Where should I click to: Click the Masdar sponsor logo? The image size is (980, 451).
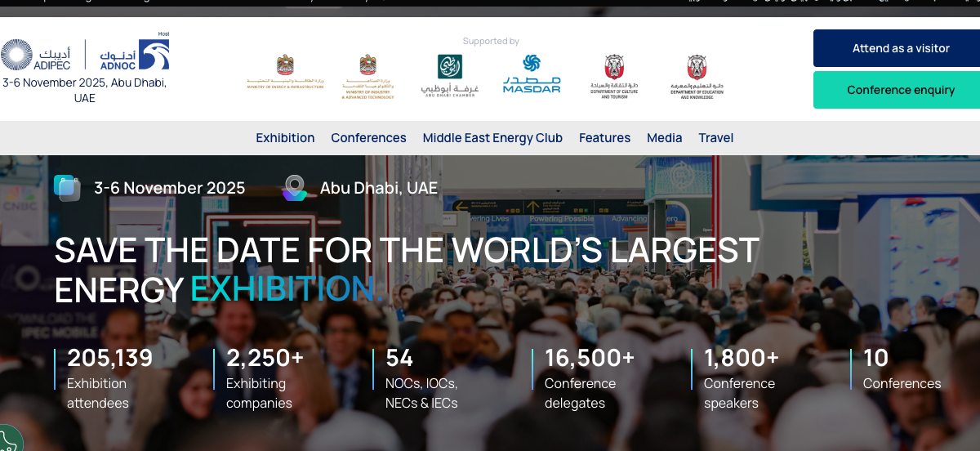(x=532, y=74)
